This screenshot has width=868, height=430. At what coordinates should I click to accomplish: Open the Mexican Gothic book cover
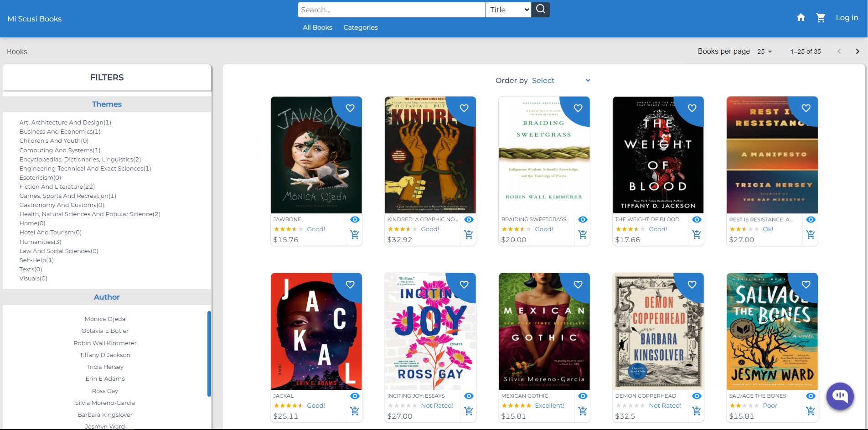point(544,332)
